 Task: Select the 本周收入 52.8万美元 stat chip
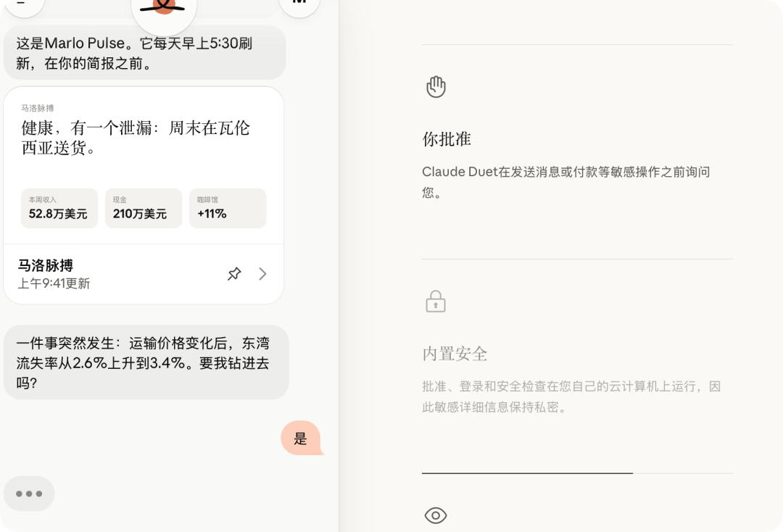(59, 208)
